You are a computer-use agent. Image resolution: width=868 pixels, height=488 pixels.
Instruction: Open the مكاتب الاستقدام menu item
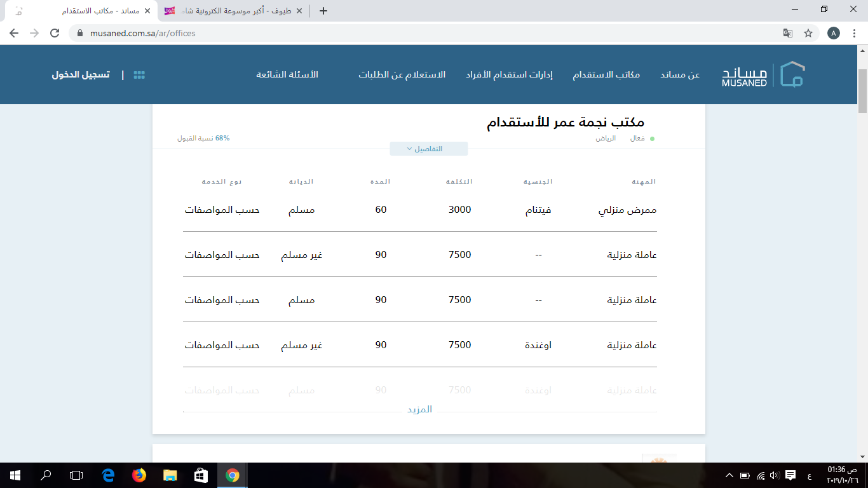[x=606, y=75]
